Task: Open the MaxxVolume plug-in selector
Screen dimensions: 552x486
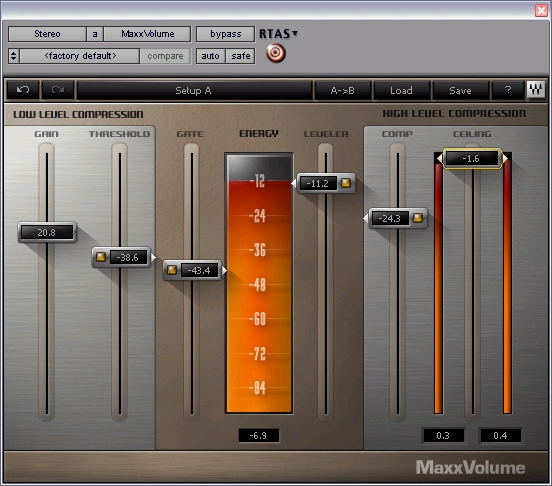Action: click(148, 34)
